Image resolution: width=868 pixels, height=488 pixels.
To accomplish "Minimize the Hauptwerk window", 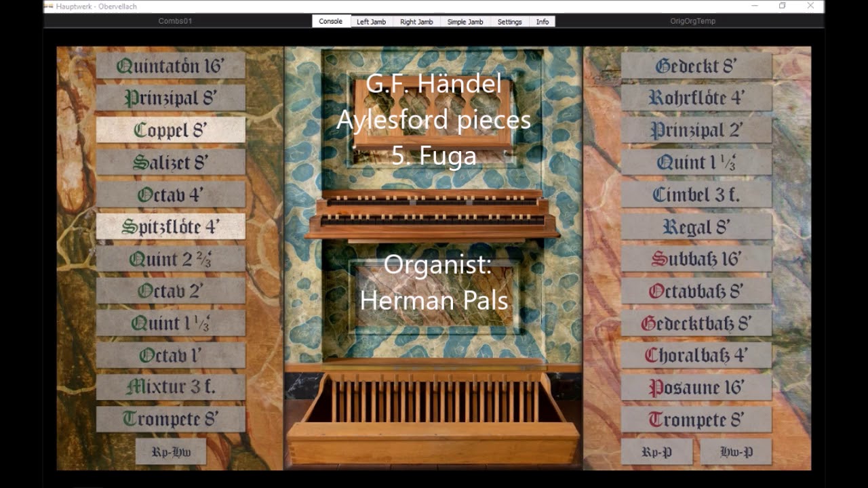I will pos(755,5).
